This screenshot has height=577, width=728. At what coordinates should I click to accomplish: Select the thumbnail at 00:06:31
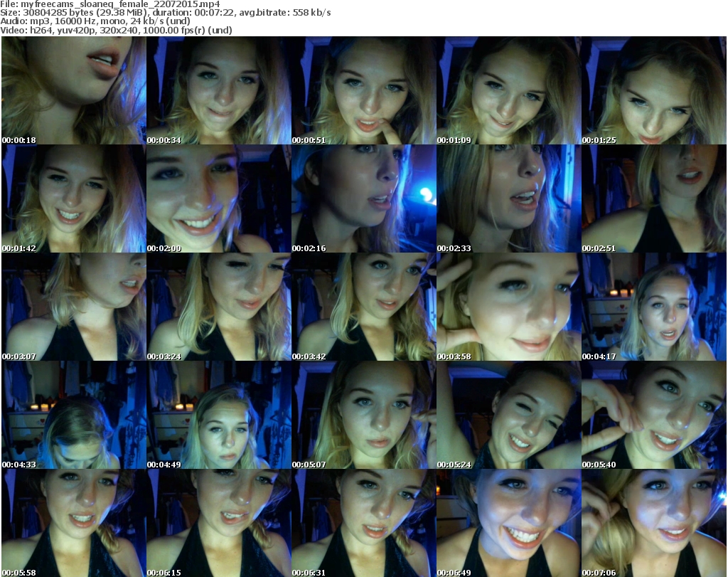364,523
